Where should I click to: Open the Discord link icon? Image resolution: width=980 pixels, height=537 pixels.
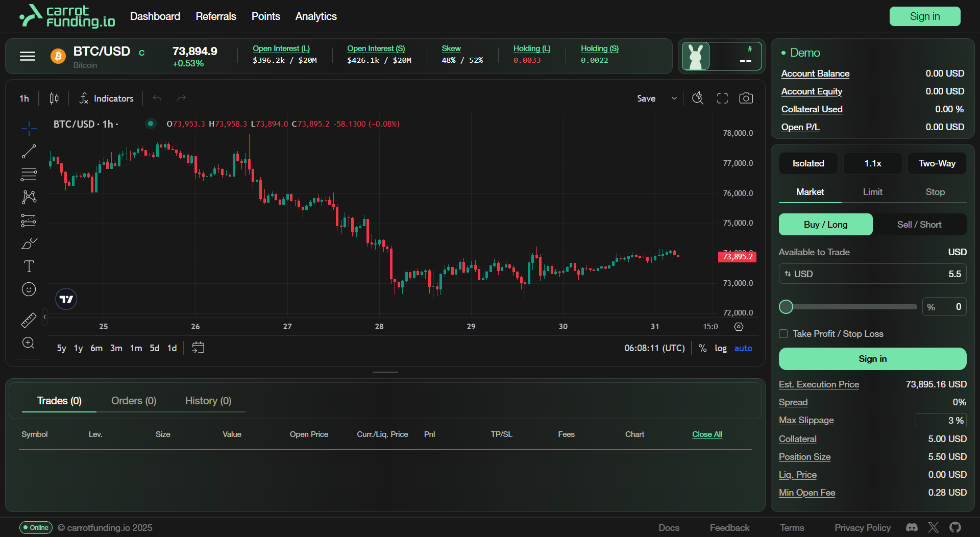[912, 527]
